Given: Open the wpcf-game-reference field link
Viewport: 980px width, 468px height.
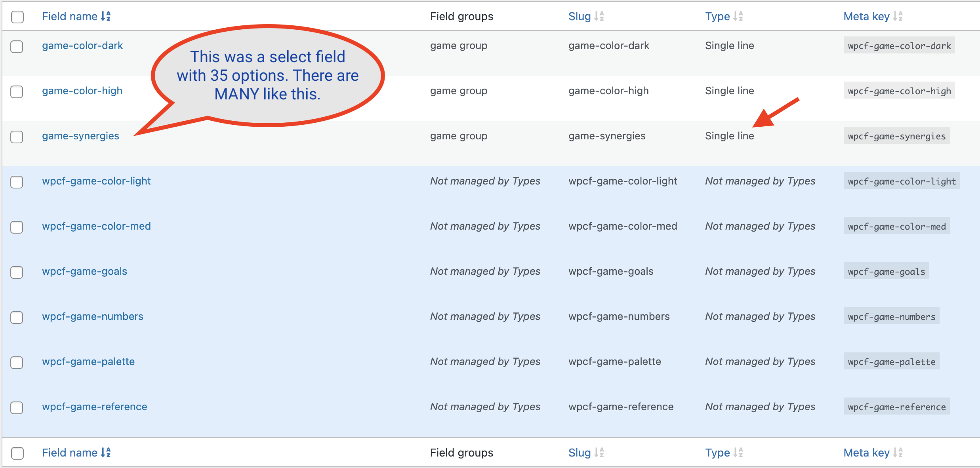Looking at the screenshot, I should point(95,407).
